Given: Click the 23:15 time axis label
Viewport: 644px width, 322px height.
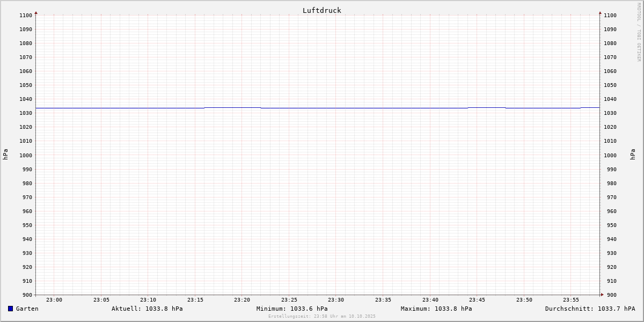Looking at the screenshot, I should pyautogui.click(x=195, y=300).
